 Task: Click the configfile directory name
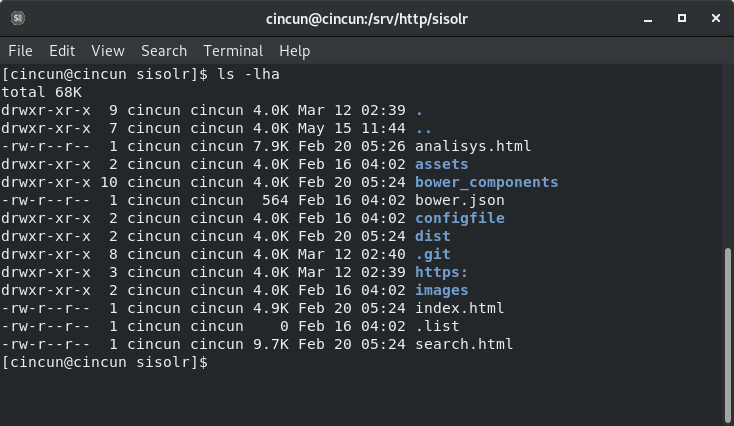click(459, 218)
